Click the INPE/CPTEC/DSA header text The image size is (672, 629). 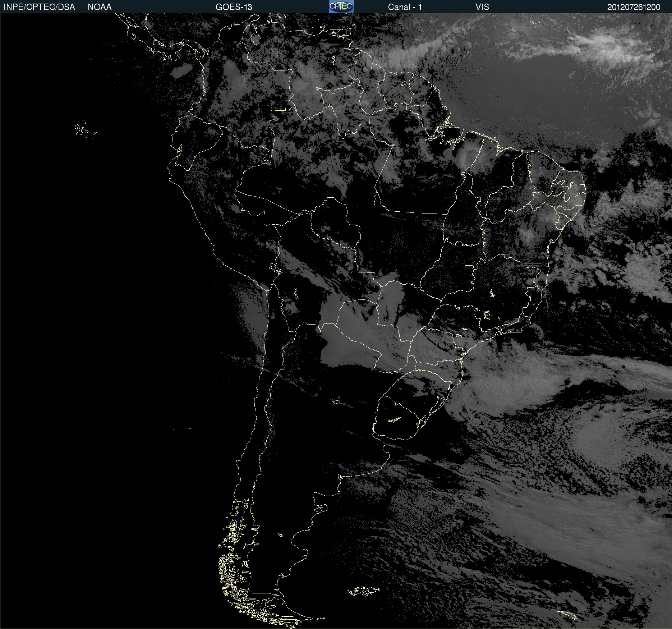[39, 7]
